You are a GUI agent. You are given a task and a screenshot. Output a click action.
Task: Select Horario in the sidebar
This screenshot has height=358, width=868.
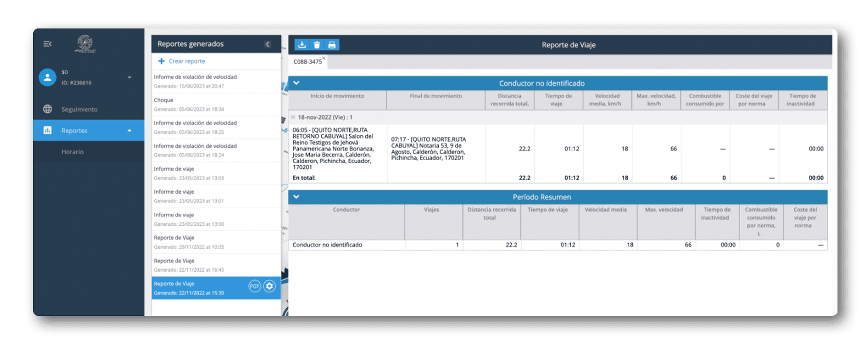click(x=73, y=152)
